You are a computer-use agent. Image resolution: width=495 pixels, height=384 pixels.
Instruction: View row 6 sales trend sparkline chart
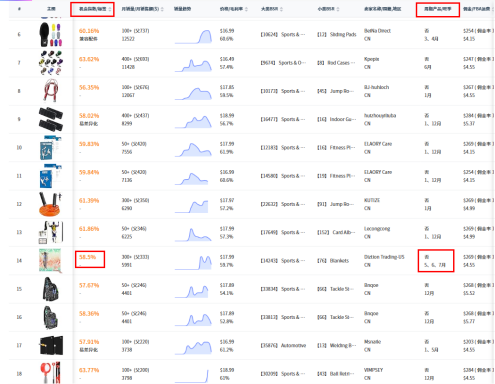pos(193,37)
